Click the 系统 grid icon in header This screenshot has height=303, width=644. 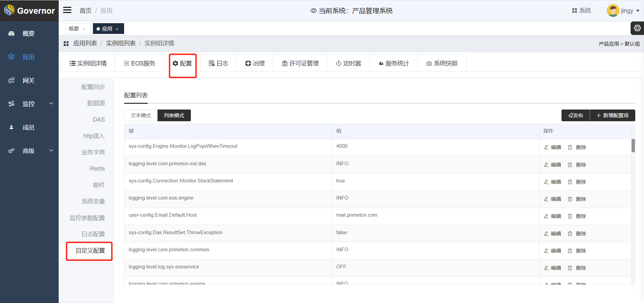click(x=574, y=11)
